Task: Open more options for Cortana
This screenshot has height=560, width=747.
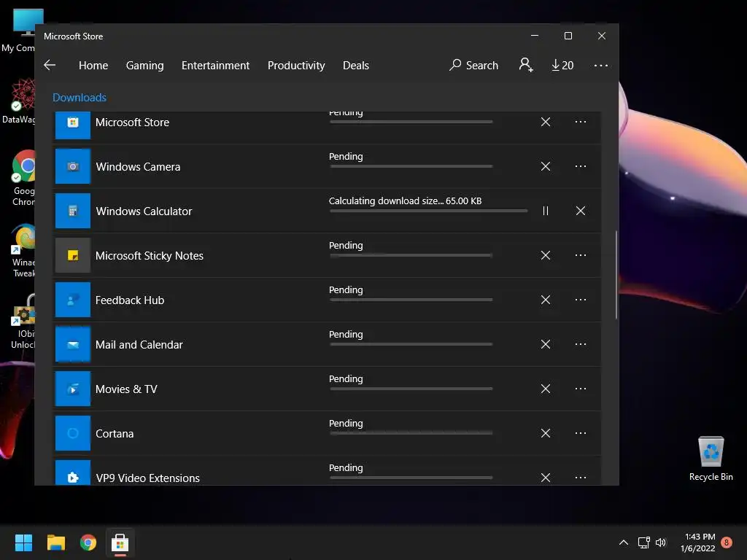Action: click(x=580, y=433)
